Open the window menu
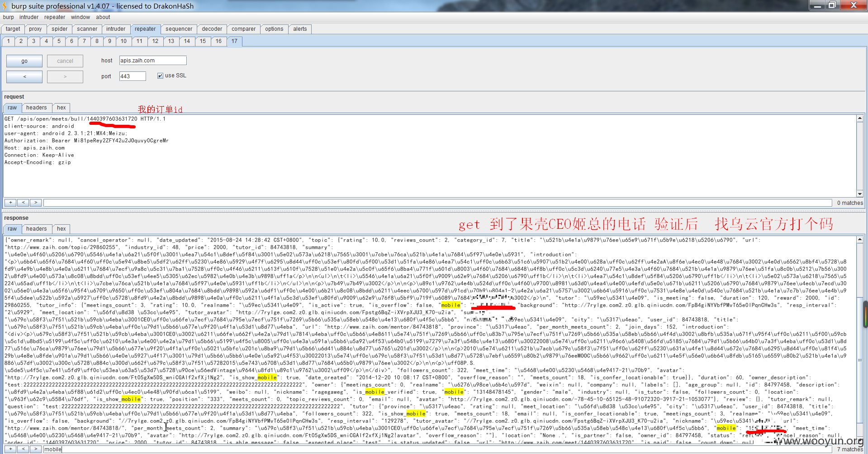 (81, 17)
